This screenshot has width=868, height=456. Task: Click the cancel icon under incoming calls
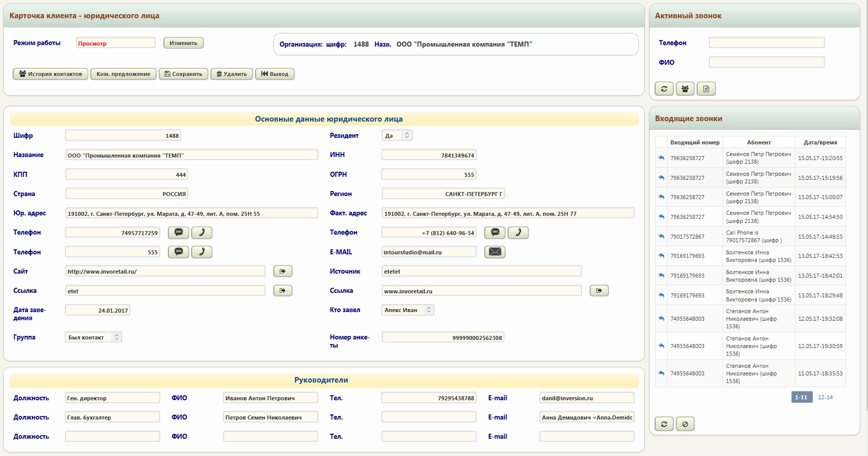click(685, 424)
